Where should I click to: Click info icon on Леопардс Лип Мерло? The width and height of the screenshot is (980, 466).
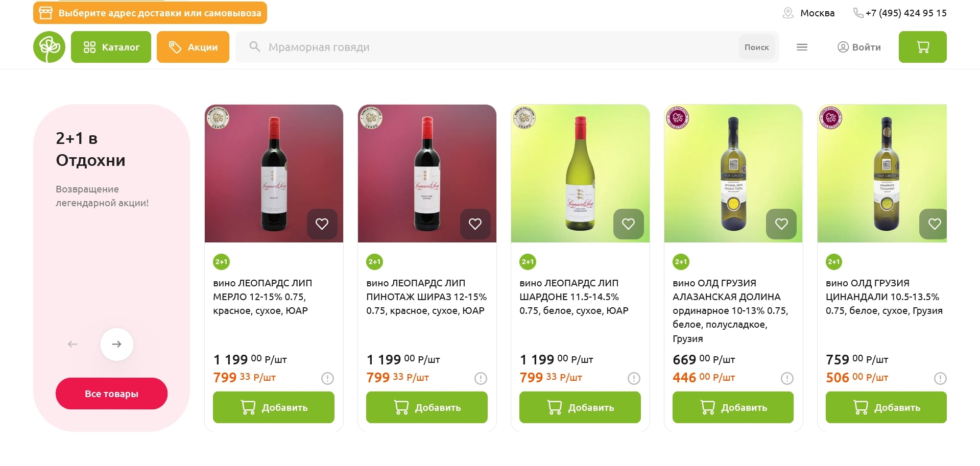click(x=327, y=378)
